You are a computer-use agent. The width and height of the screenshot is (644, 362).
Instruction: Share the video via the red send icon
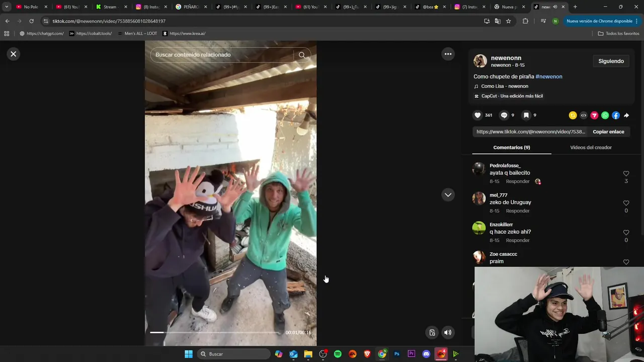594,115
